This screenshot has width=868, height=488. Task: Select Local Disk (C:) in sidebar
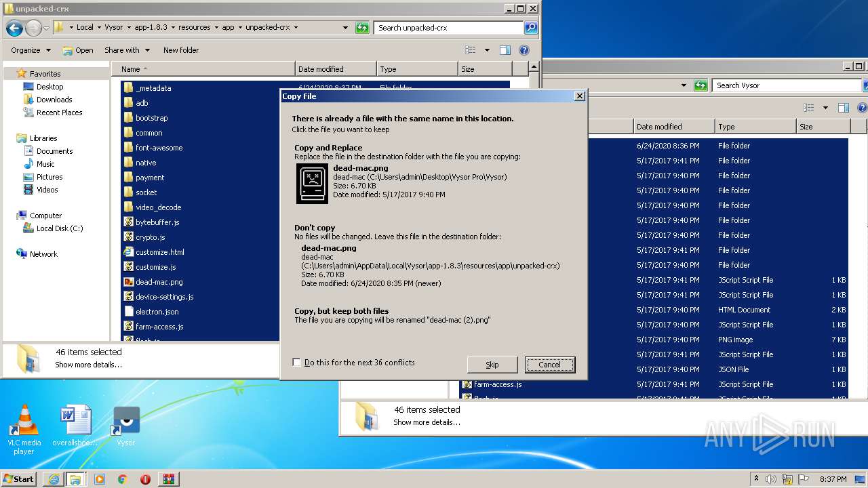pos(60,228)
